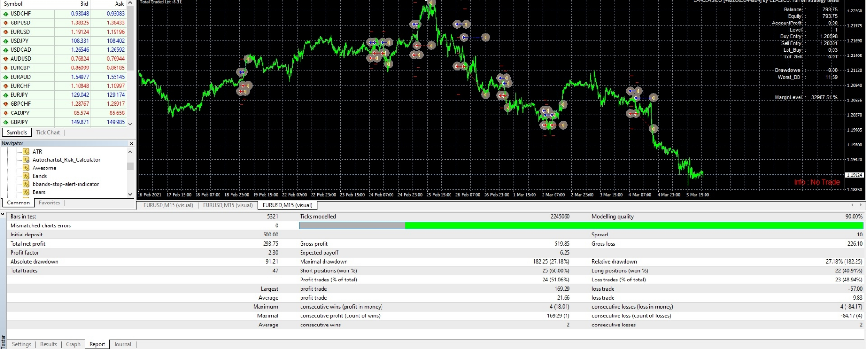Viewport: 868px width, 349px height.
Task: Open the Tester Settings tab
Action: tap(22, 344)
